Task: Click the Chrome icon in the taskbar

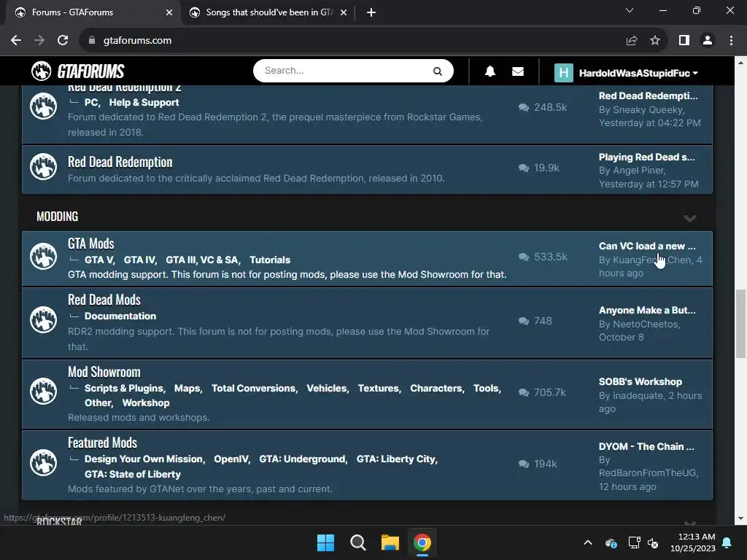Action: click(422, 542)
